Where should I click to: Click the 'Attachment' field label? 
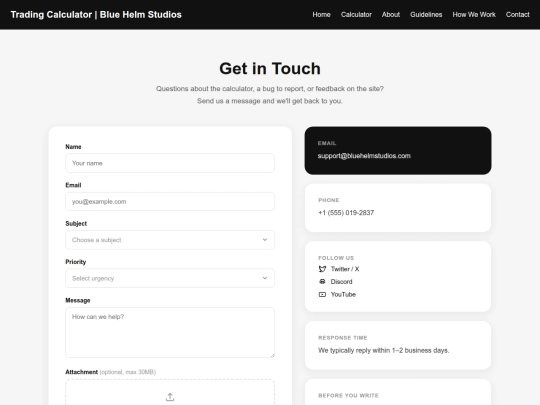[82, 372]
